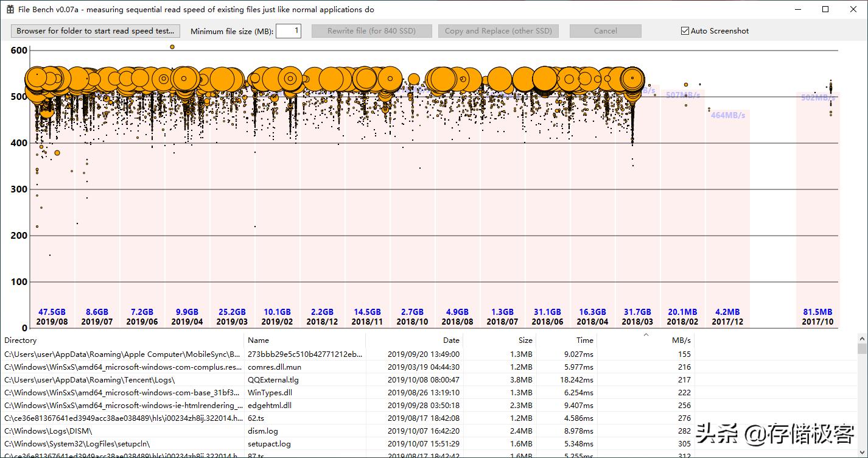Maximize the File Bench window
The height and width of the screenshot is (458, 868).
pos(825,10)
